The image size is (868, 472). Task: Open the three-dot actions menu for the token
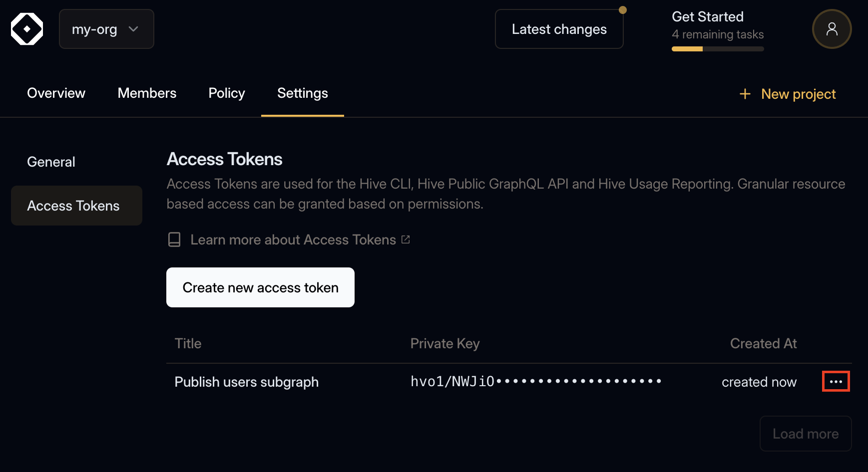pos(836,381)
